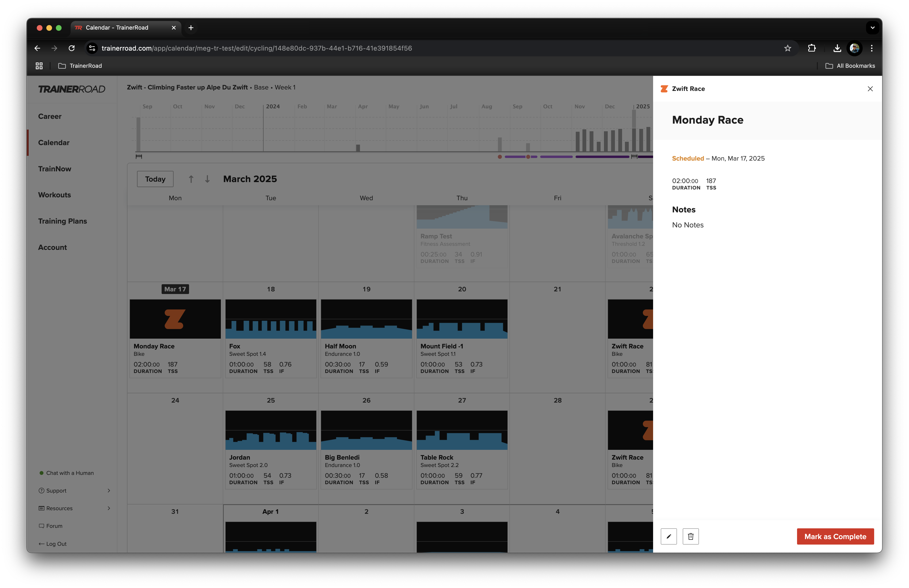Click the Scheduled status text
909x588 pixels.
click(x=688, y=158)
